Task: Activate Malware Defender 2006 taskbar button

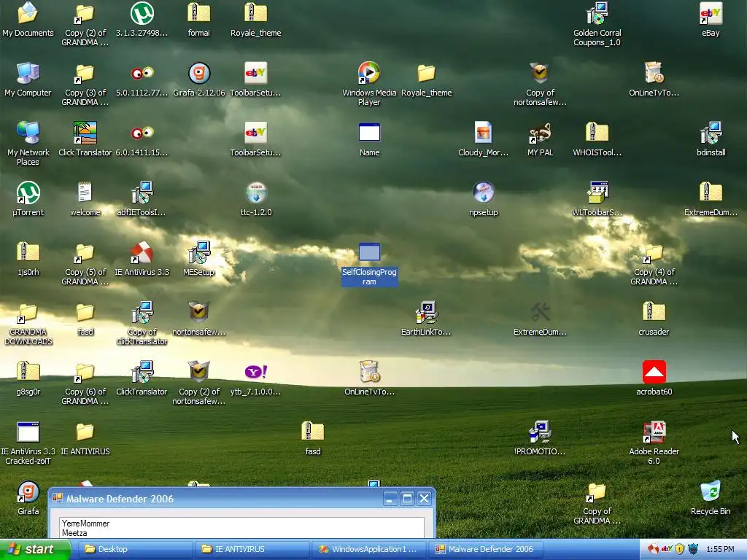Action: tap(486, 550)
